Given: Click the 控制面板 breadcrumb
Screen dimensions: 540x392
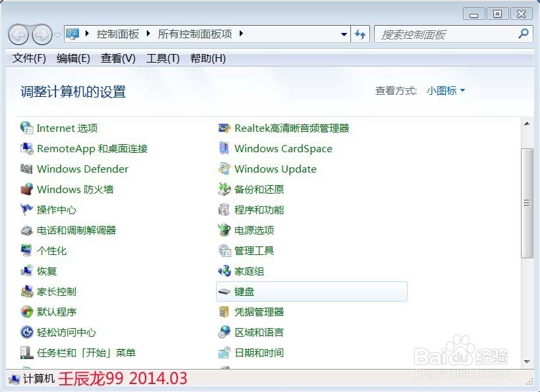Looking at the screenshot, I should tap(118, 34).
